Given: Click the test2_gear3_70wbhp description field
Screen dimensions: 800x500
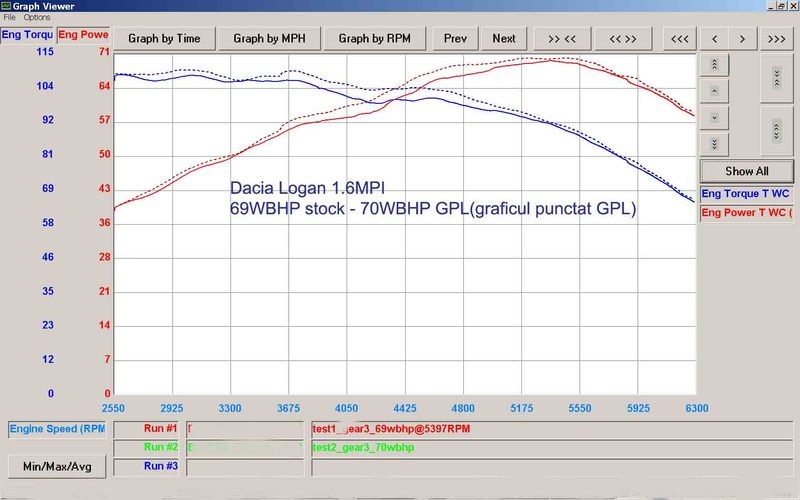Looking at the screenshot, I should click(552, 448).
